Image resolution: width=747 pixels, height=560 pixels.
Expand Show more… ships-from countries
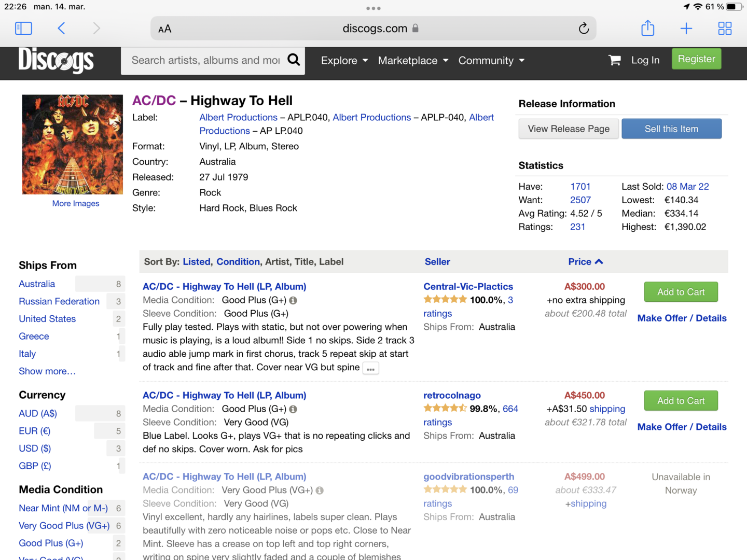[x=47, y=371]
